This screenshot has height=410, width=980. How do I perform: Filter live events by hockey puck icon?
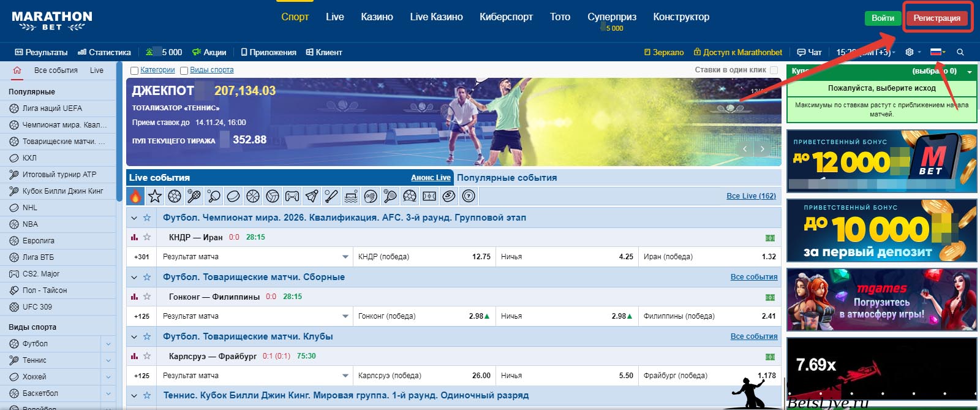(233, 196)
